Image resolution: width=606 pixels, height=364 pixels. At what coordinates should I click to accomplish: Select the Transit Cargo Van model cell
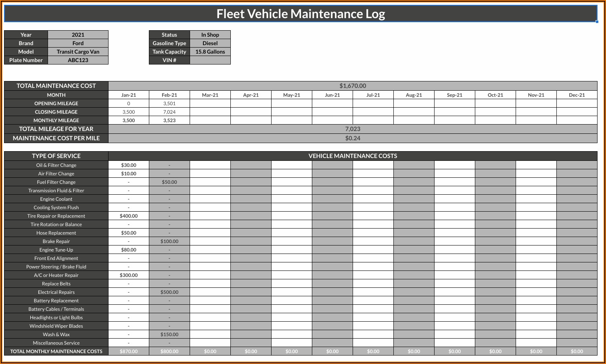coord(78,52)
